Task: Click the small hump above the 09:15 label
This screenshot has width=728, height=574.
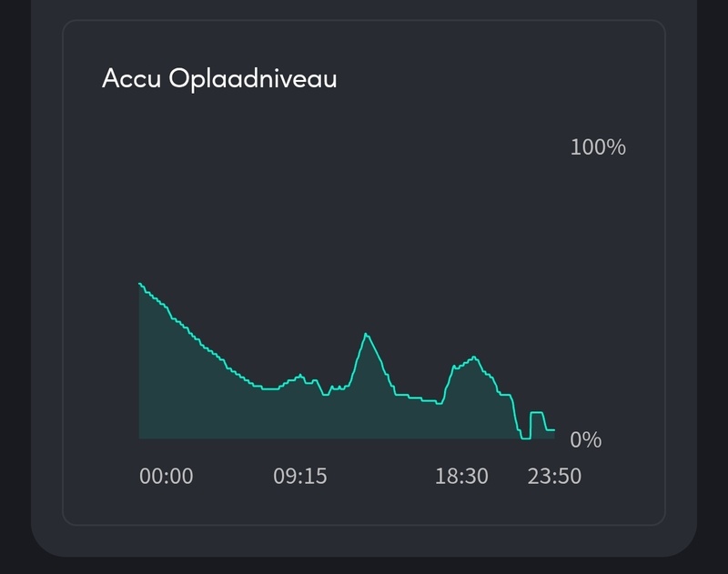Action: [299, 375]
